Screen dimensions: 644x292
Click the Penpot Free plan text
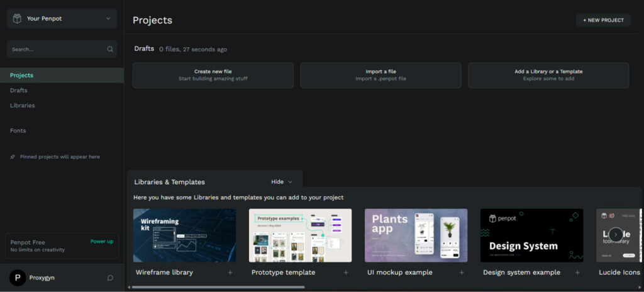coord(28,242)
